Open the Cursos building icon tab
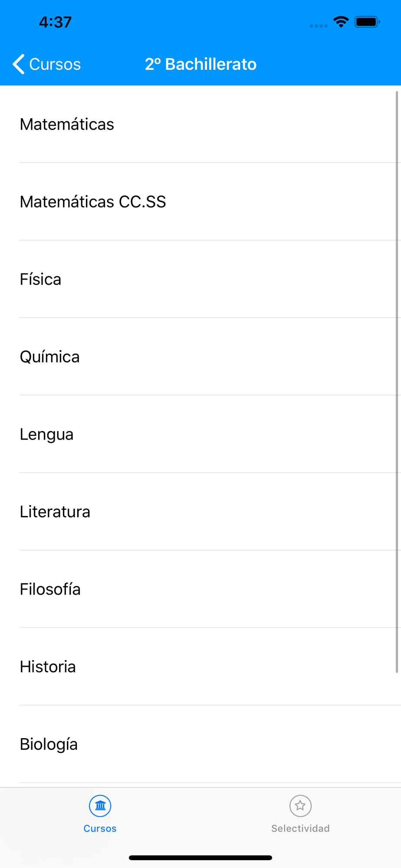 [100, 806]
